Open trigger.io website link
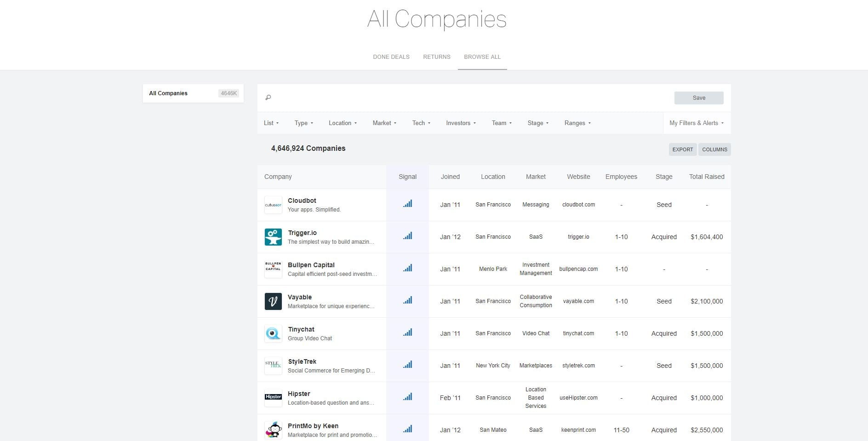This screenshot has width=868, height=441. pos(578,237)
